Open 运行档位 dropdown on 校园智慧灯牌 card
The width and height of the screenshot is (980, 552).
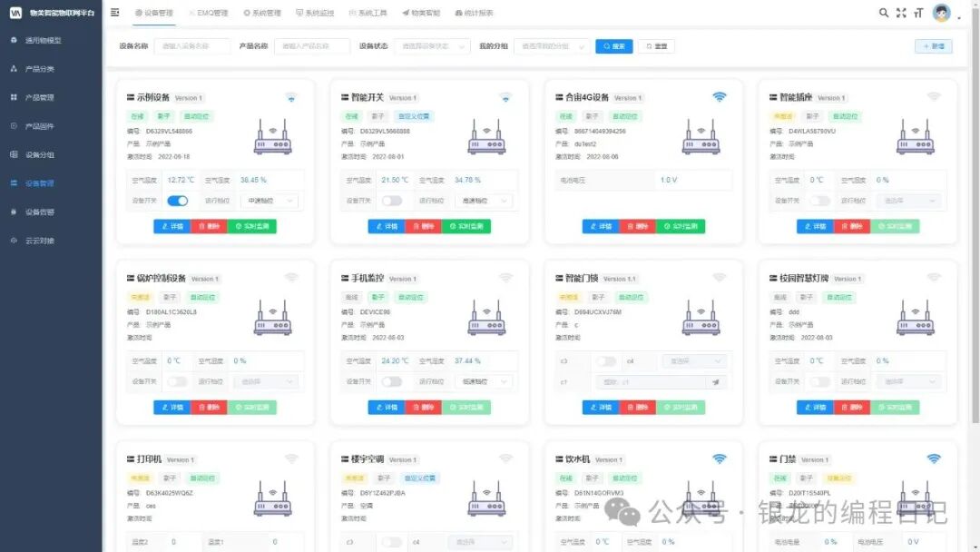tap(909, 381)
